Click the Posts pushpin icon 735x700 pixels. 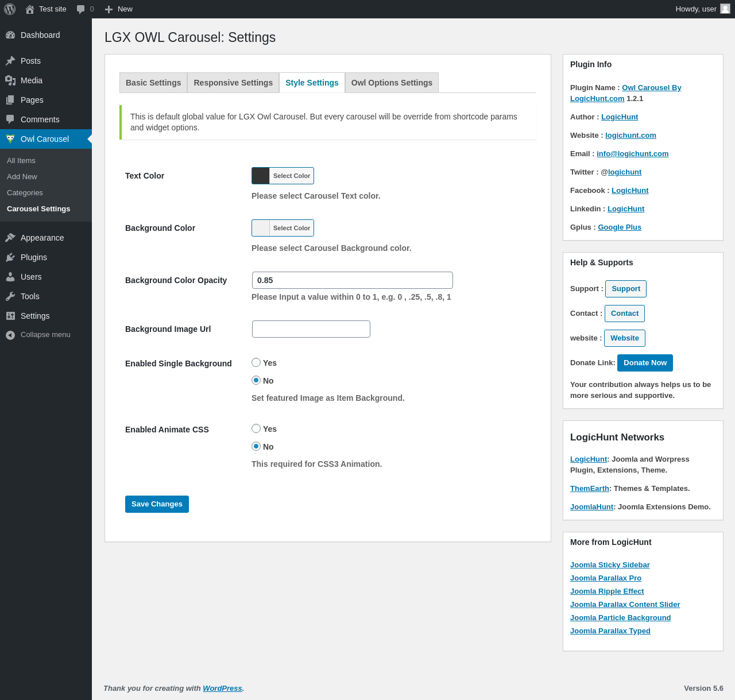[x=10, y=61]
